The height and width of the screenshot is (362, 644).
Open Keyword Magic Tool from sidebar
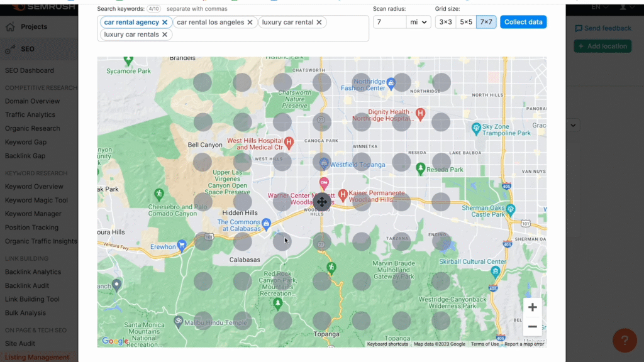click(x=36, y=200)
